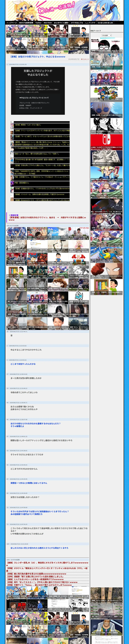Open link TOUGH外伝 龍を継ぐ男 387話感想
This screenshot has height=644, width=129.
click(x=42, y=161)
